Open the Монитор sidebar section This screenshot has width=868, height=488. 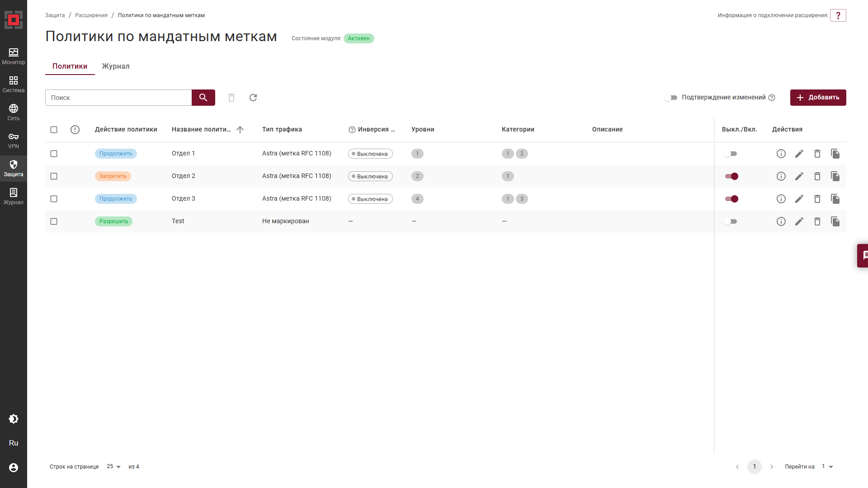click(14, 56)
